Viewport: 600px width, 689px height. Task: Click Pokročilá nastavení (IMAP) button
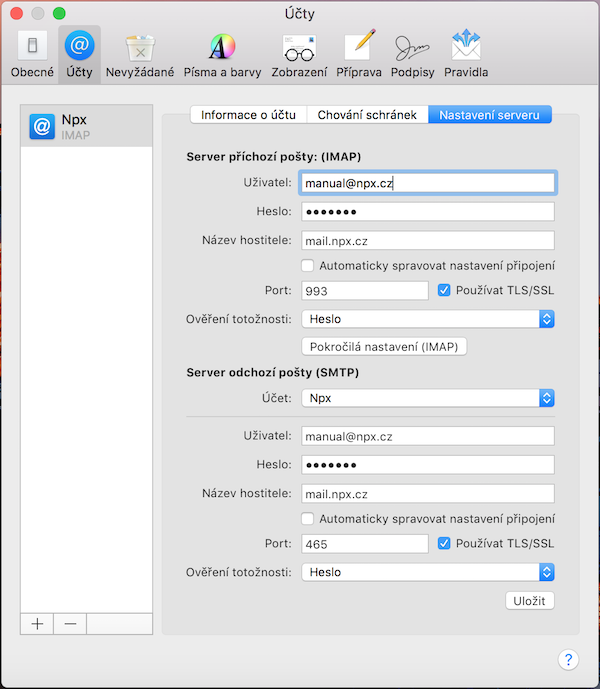[384, 346]
